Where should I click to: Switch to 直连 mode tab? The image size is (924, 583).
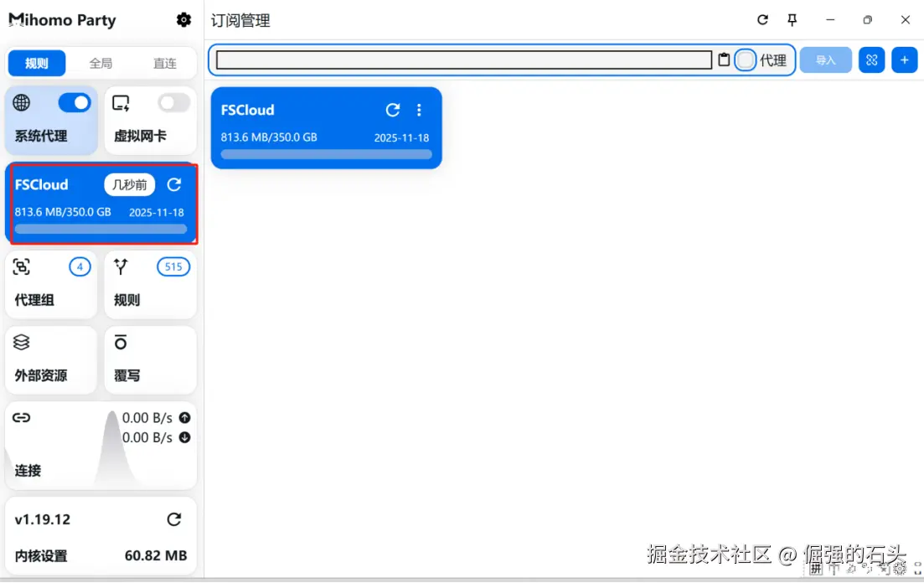pos(164,63)
